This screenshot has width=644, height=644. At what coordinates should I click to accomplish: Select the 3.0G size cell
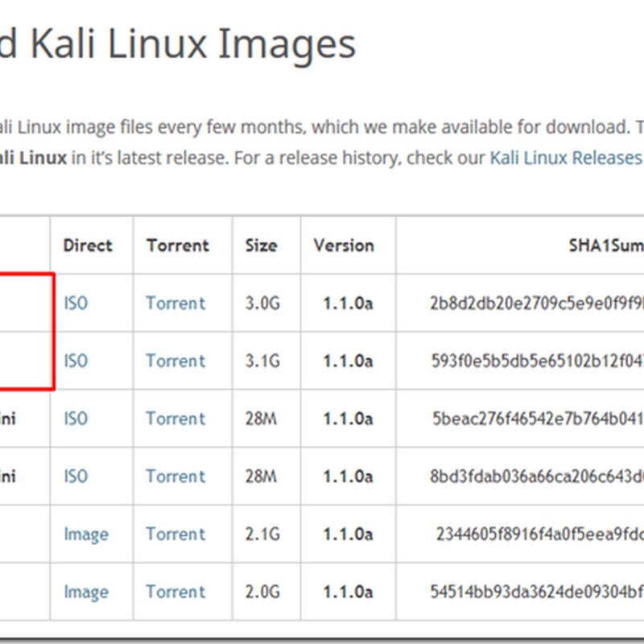[x=262, y=303]
